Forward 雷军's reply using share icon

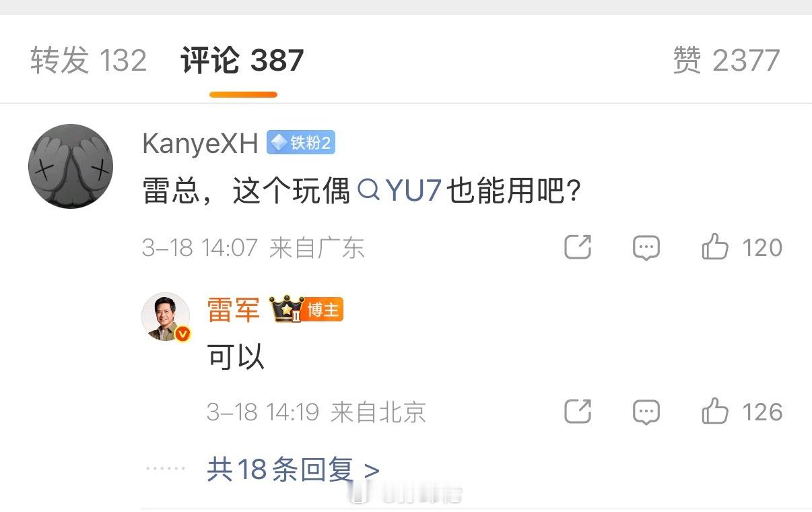point(578,412)
